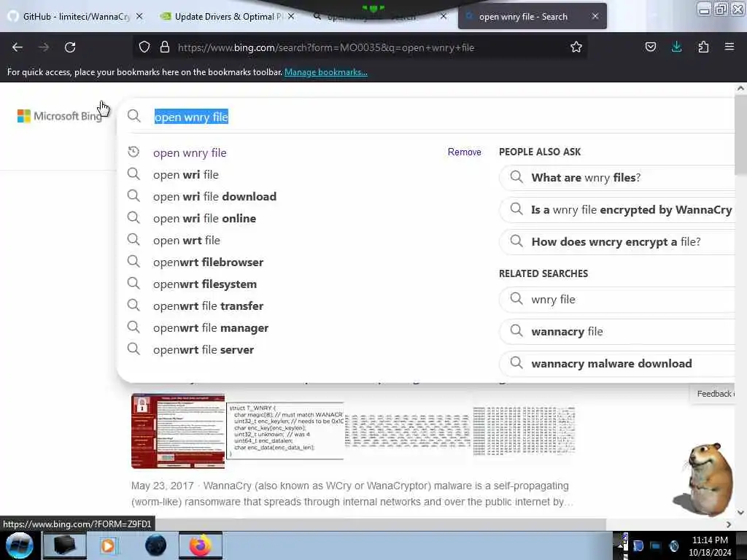747x560 pixels.
Task: Click the padlock site information icon
Action: pyautogui.click(x=165, y=47)
